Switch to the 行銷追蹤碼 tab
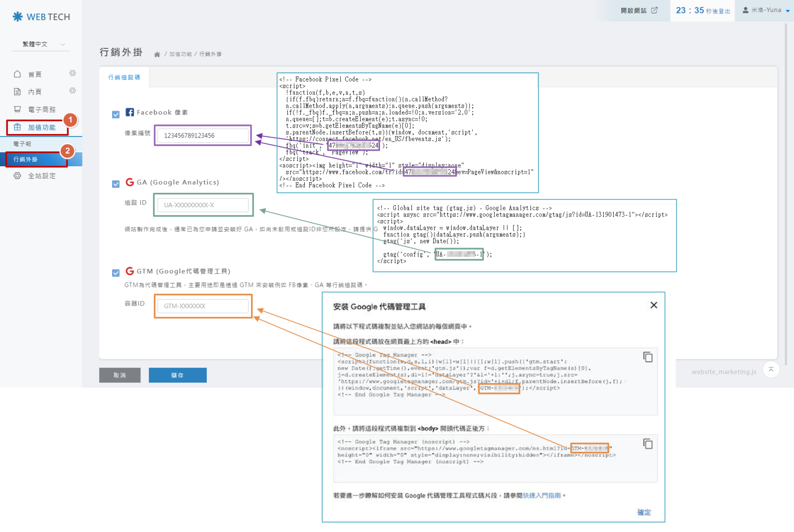Screen dimensions: 794x532 click(x=124, y=78)
